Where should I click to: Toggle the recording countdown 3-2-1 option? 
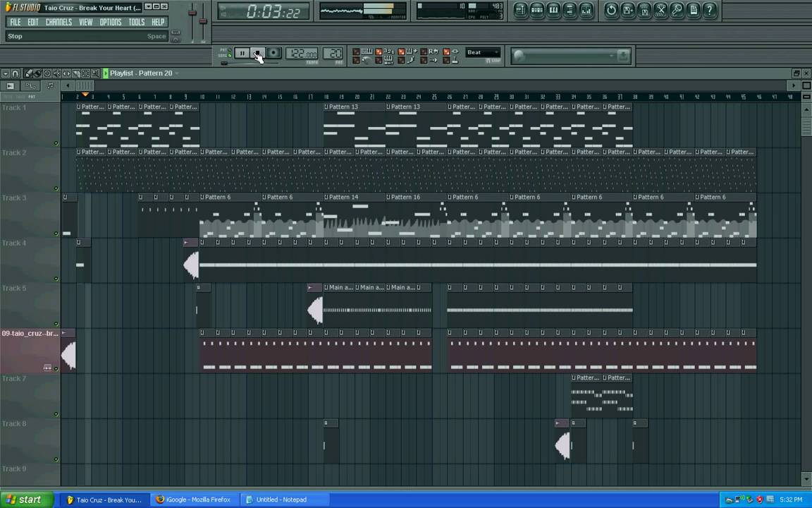(x=384, y=52)
